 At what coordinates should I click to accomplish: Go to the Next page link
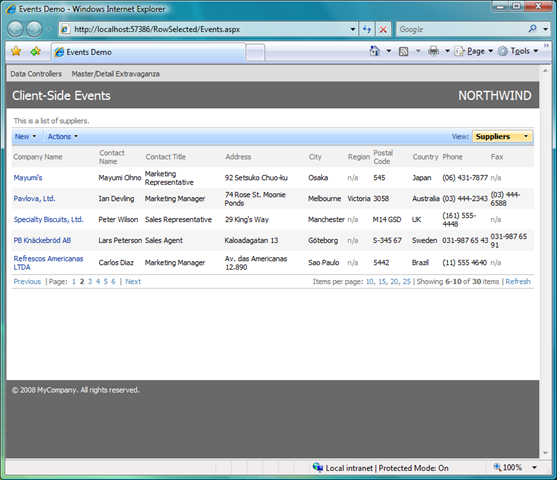coord(133,281)
